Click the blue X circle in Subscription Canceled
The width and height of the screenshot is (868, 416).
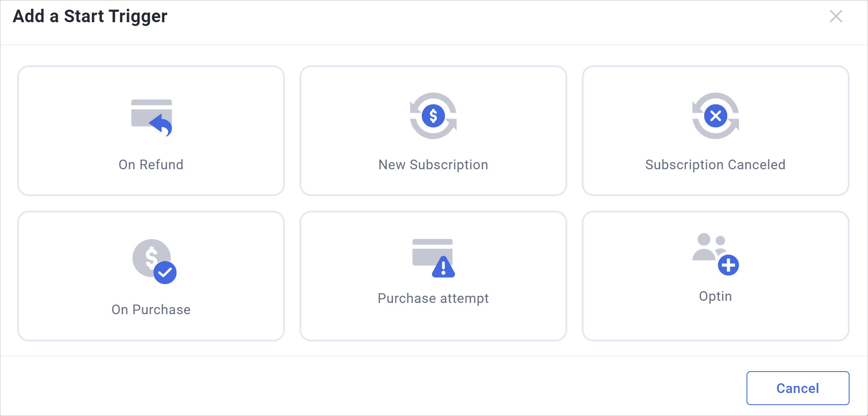[x=716, y=116]
